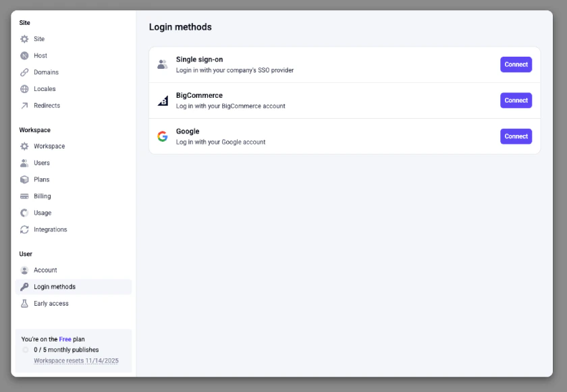Screen dimensions: 567x392
Task: Select the Usage meter icon
Action: [x=24, y=213]
